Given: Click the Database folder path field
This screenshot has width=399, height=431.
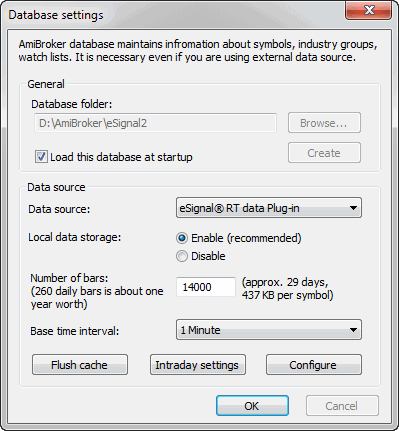Looking at the screenshot, I should click(155, 123).
